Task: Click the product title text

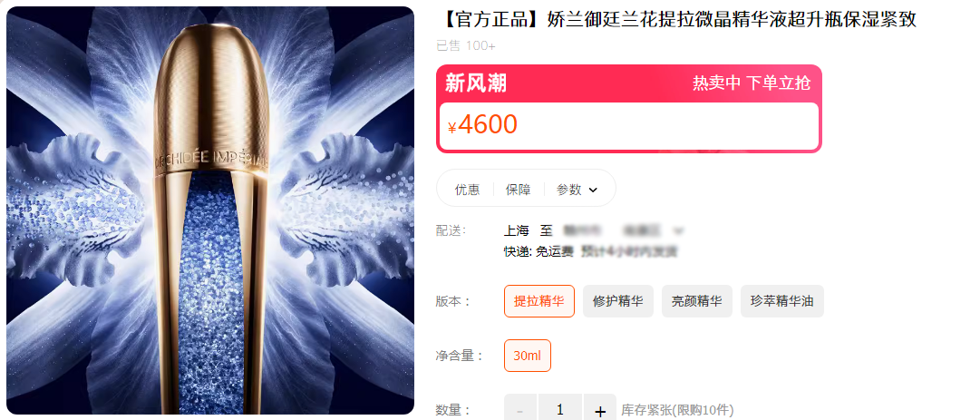Action: coord(677,19)
